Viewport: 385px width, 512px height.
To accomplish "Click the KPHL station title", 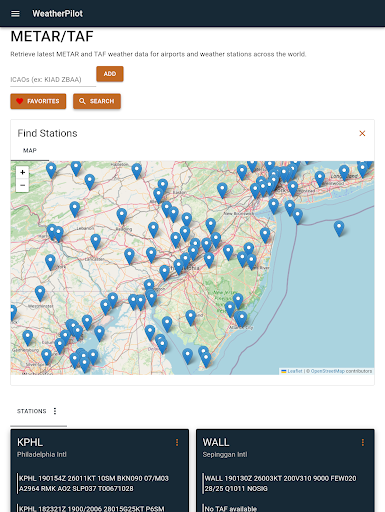I will click(30, 442).
